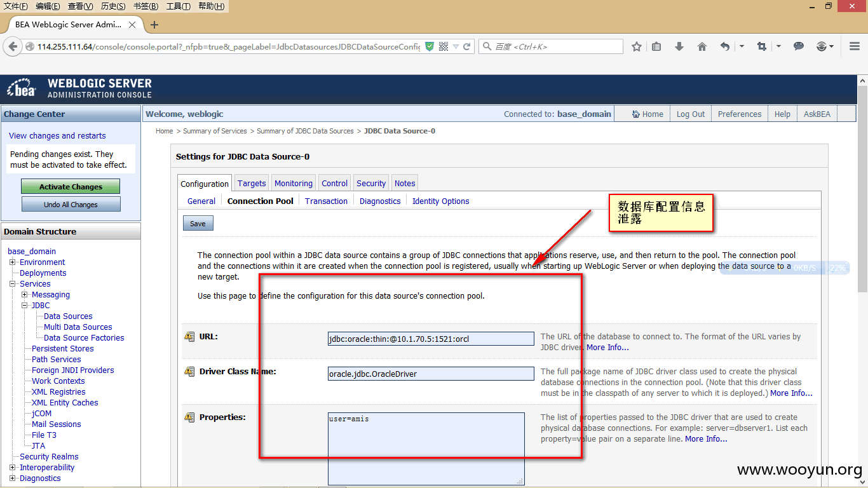Click the URL field restart-required icon
868x488 pixels.
pos(189,337)
